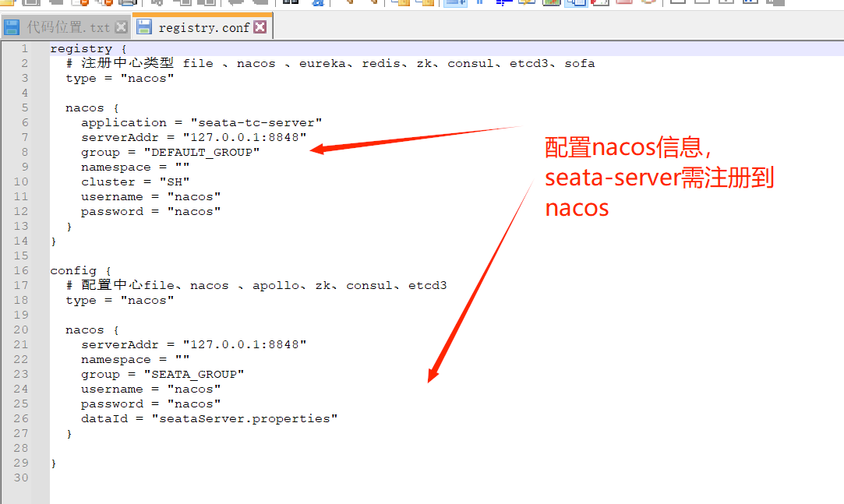Click namespace = "" on line 22
This screenshot has width=844, height=504.
coord(135,359)
